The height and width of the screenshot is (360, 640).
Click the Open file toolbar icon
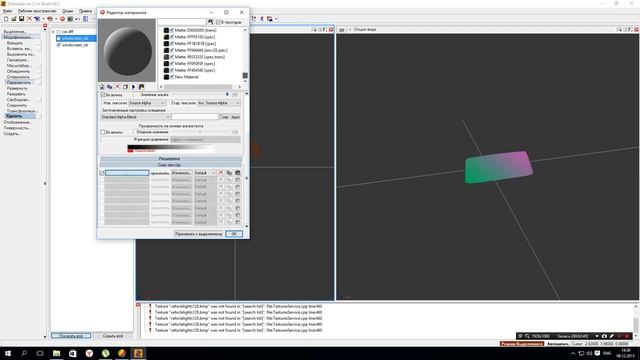[x=13, y=19]
